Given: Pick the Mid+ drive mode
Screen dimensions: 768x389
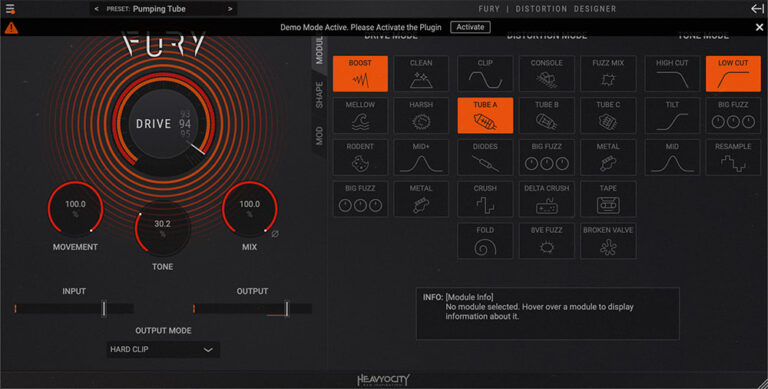Looking at the screenshot, I should pos(421,157).
